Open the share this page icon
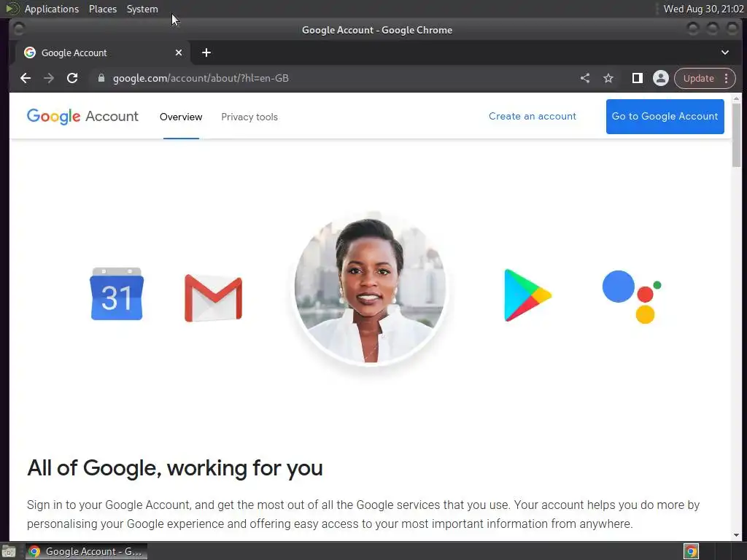747x560 pixels. click(585, 78)
